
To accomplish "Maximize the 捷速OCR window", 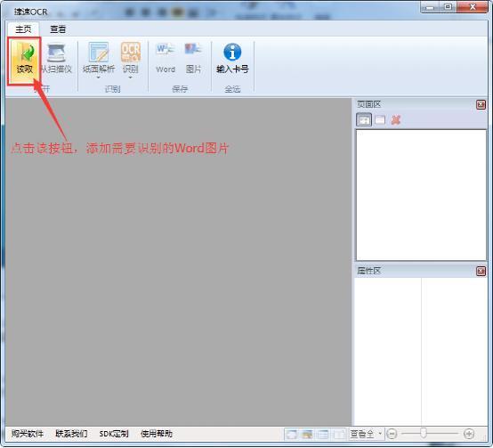I will coord(449,7).
